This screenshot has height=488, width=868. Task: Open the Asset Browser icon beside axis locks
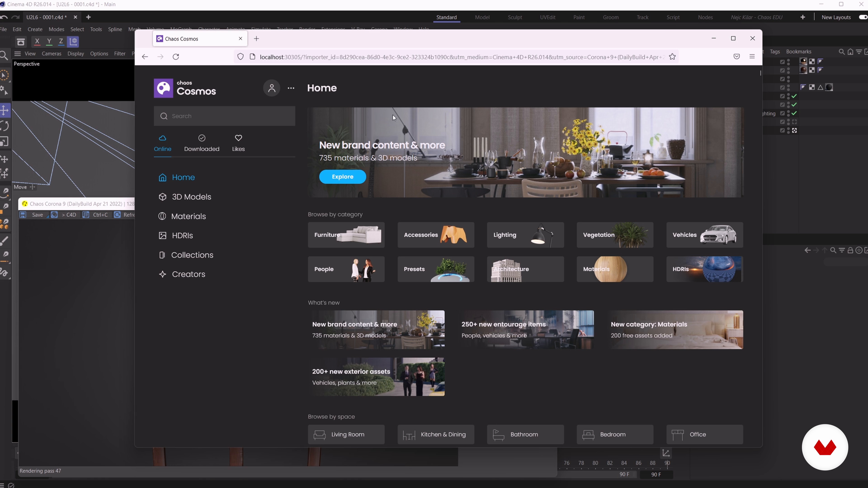(21, 42)
